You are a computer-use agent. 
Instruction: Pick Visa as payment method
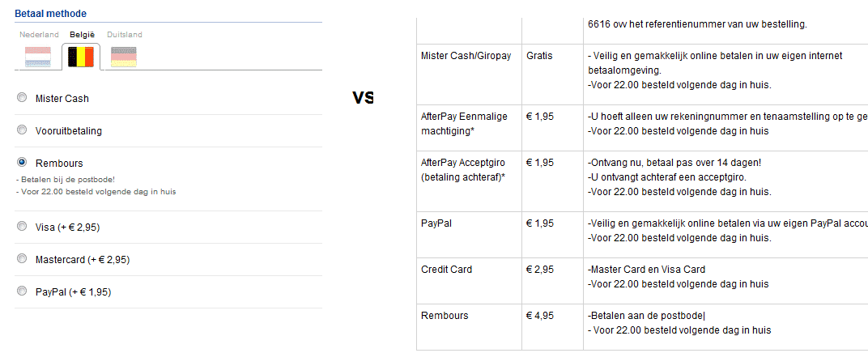point(21,228)
